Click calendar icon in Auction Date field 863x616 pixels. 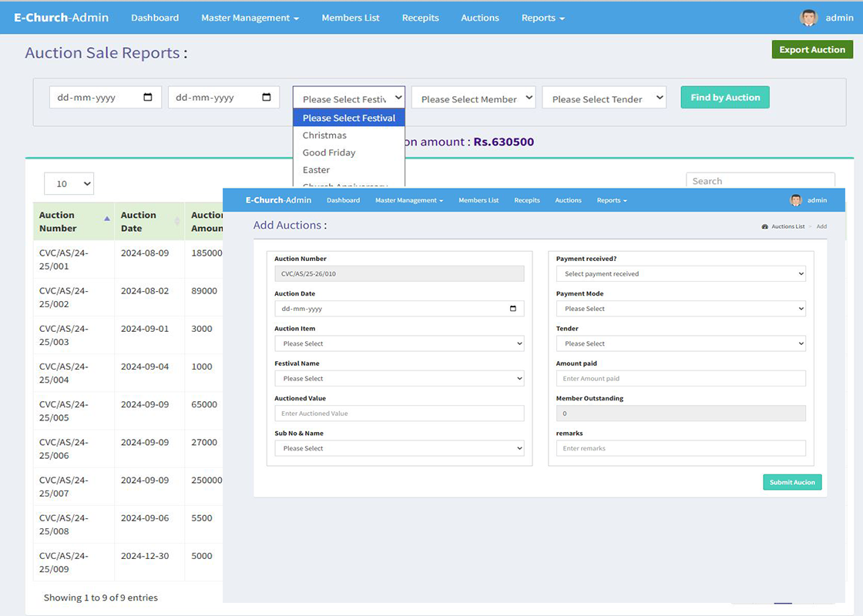tap(514, 309)
